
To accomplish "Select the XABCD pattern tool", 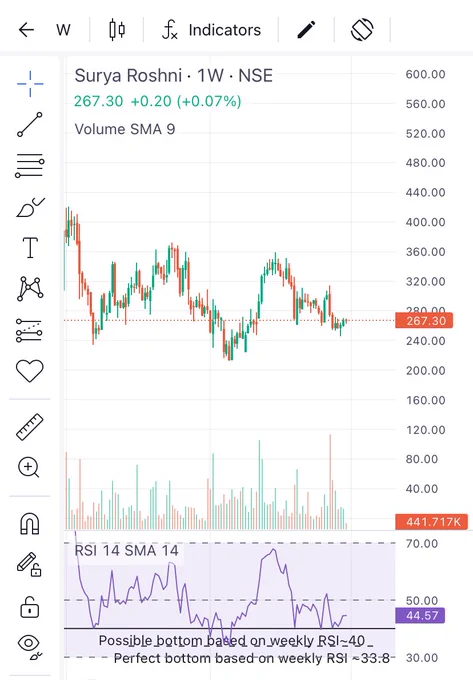I will (30, 289).
